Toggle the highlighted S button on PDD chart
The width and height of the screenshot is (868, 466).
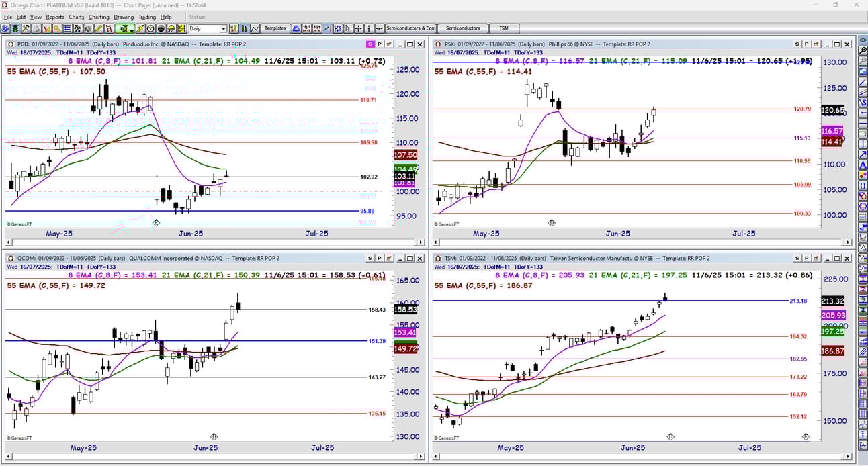370,44
